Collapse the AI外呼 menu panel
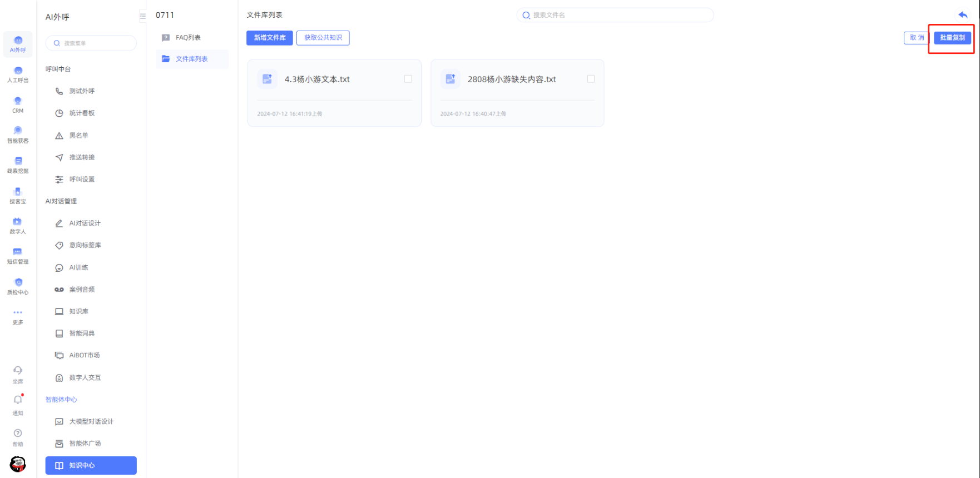 (143, 16)
